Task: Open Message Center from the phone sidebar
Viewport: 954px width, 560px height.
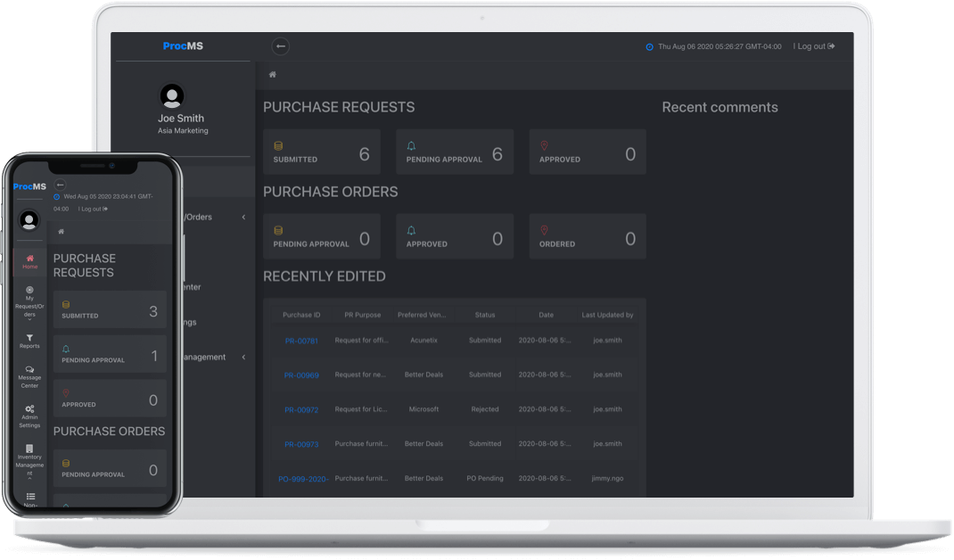Action: point(29,369)
